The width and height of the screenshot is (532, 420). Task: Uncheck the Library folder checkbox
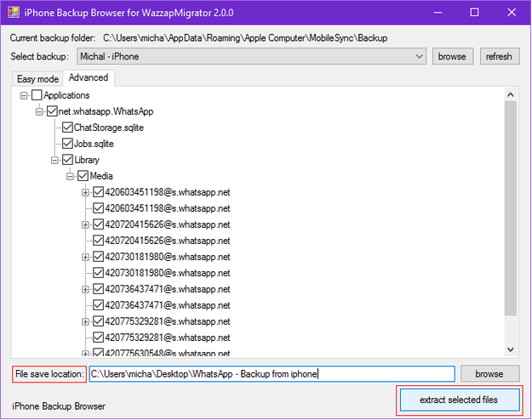tap(67, 160)
